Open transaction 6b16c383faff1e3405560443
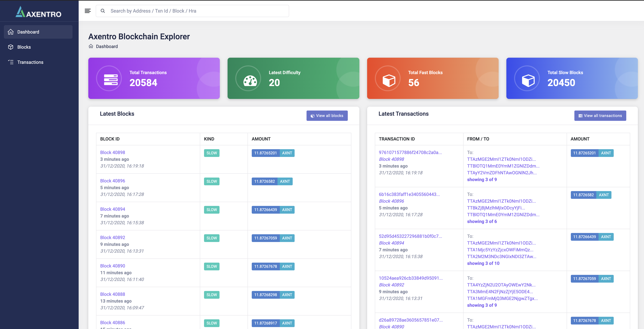This screenshot has height=329, width=644. click(x=409, y=194)
